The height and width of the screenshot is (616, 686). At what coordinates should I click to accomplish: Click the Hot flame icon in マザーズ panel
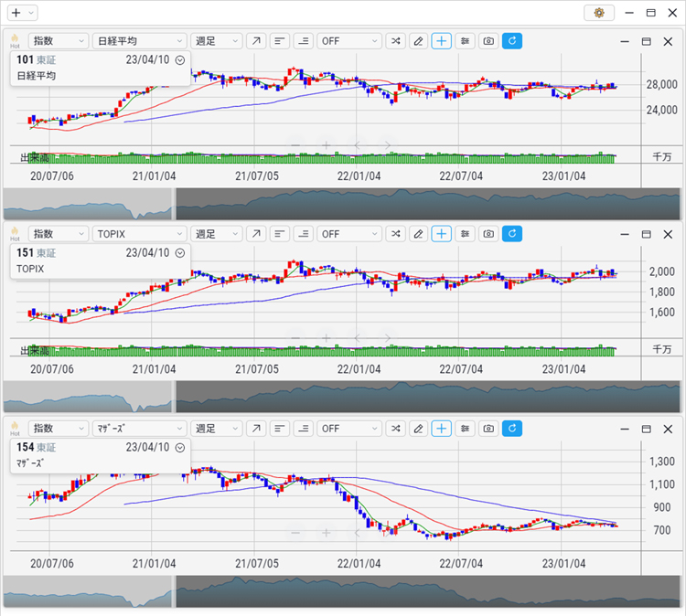tap(15, 427)
